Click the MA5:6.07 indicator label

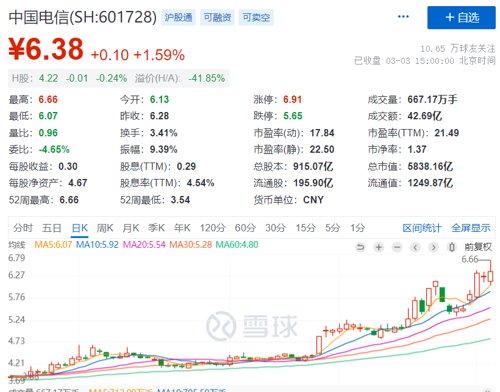pos(53,245)
